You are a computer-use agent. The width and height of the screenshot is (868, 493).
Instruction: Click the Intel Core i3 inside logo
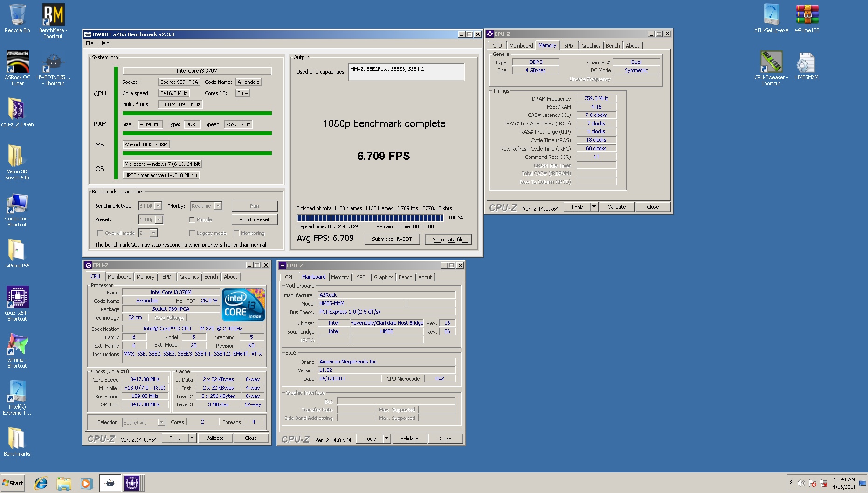point(243,304)
